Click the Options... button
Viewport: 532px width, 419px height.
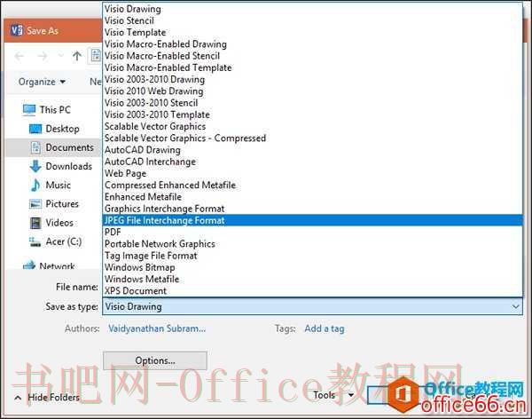pyautogui.click(x=155, y=360)
